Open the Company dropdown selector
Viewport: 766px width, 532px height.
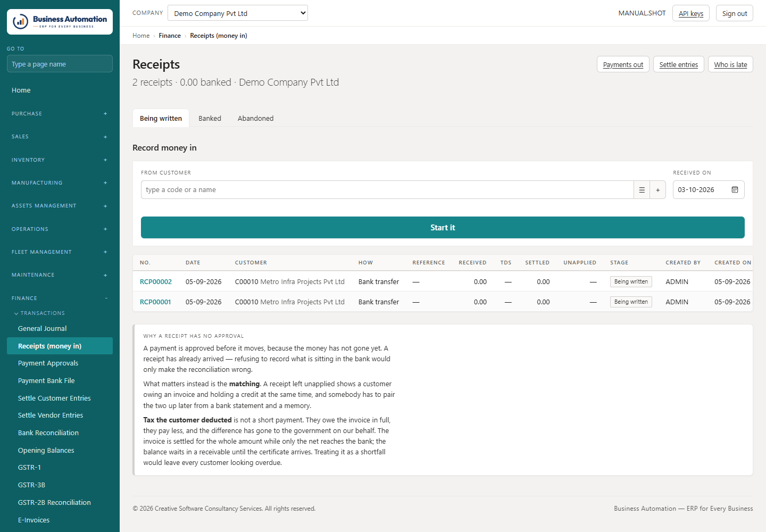pos(238,13)
